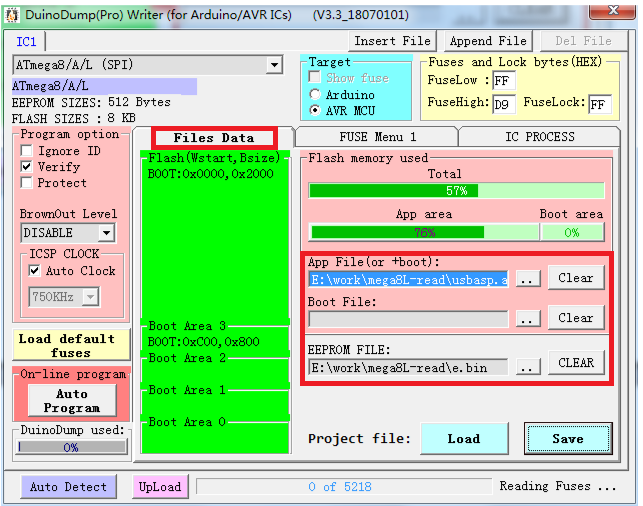Toggle the Show fuse checkbox
The height and width of the screenshot is (506, 643).
point(315,77)
